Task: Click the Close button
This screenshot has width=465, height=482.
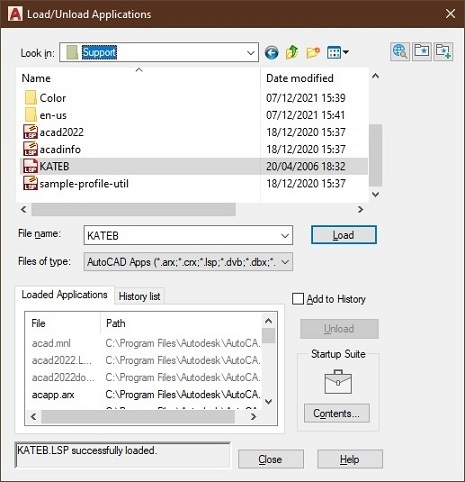Action: pyautogui.click(x=270, y=459)
